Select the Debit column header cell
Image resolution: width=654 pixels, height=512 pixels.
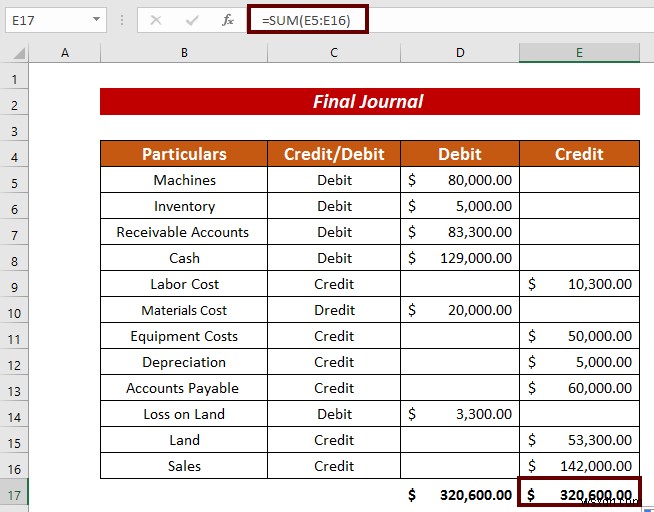coord(460,154)
